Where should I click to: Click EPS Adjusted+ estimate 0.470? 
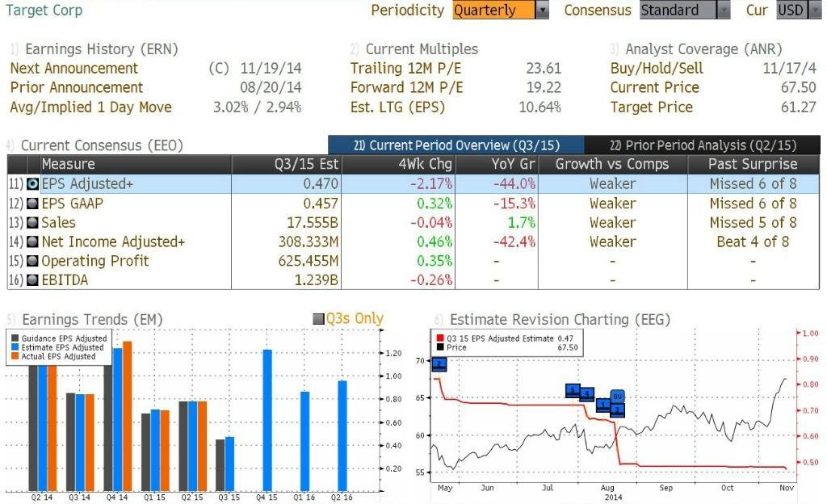click(321, 184)
